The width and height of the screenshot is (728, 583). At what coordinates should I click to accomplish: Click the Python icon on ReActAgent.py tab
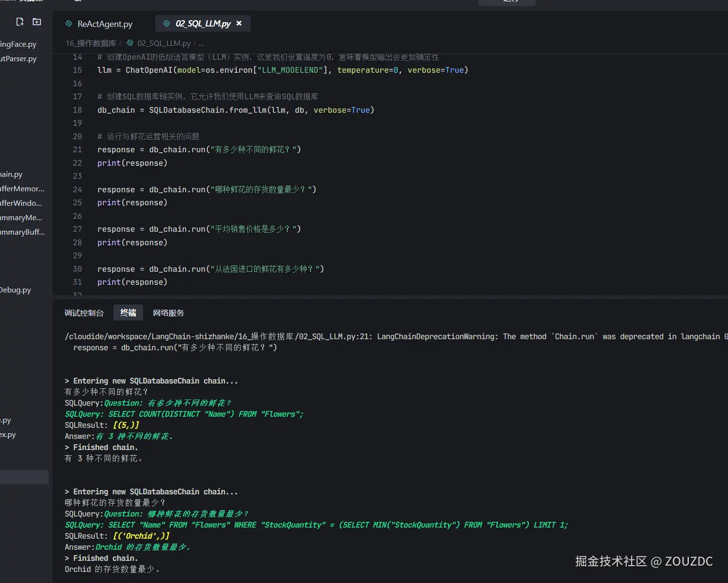click(x=68, y=24)
